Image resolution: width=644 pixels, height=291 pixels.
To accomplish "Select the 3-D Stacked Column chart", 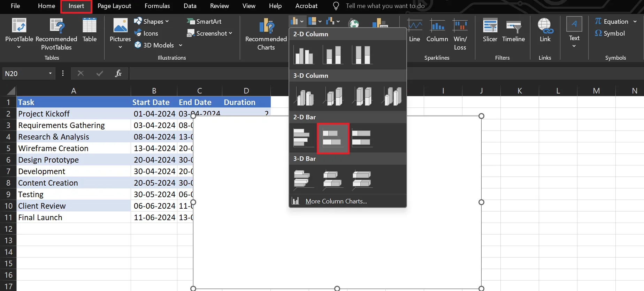I will pyautogui.click(x=334, y=96).
